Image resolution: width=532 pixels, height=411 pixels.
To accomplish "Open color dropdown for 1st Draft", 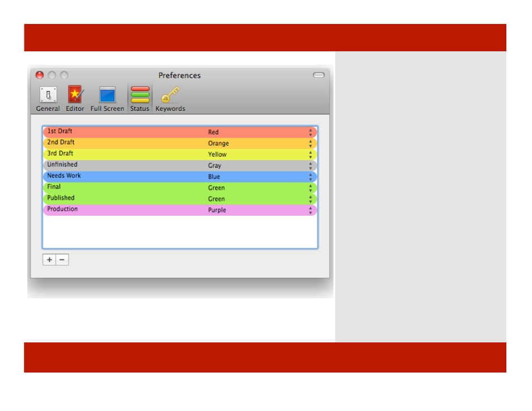I will (311, 132).
